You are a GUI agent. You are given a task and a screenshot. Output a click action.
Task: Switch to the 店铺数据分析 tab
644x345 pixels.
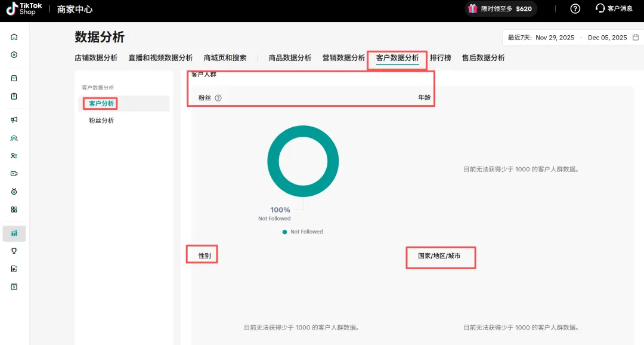[x=96, y=58]
